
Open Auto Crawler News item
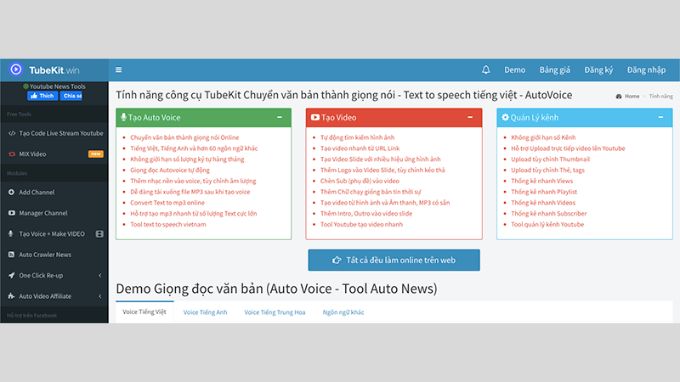(54, 255)
